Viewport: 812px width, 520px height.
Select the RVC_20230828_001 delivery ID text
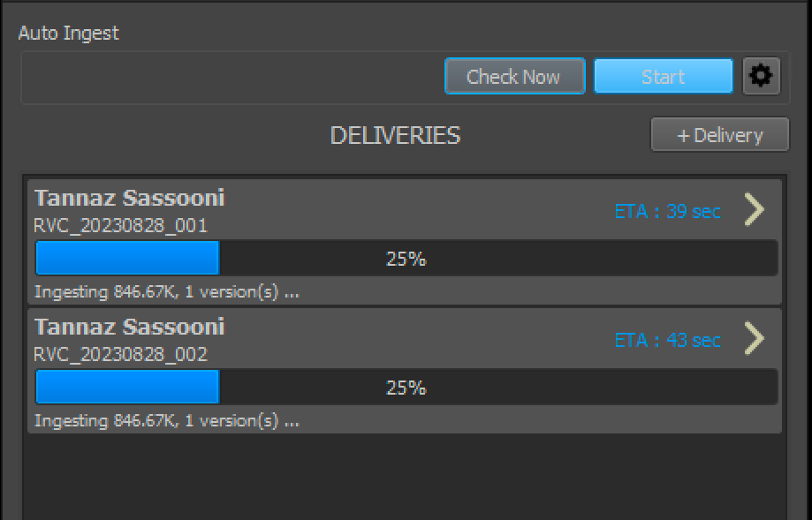point(121,226)
